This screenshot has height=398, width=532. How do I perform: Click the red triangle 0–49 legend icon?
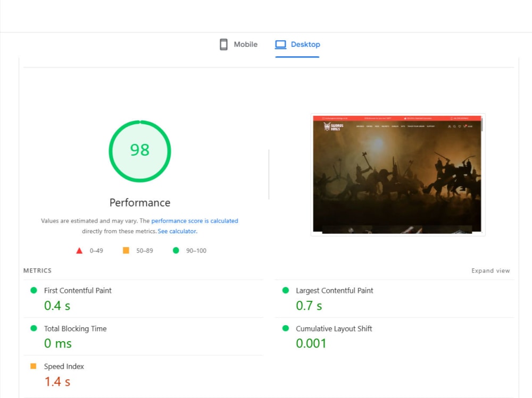pyautogui.click(x=79, y=250)
